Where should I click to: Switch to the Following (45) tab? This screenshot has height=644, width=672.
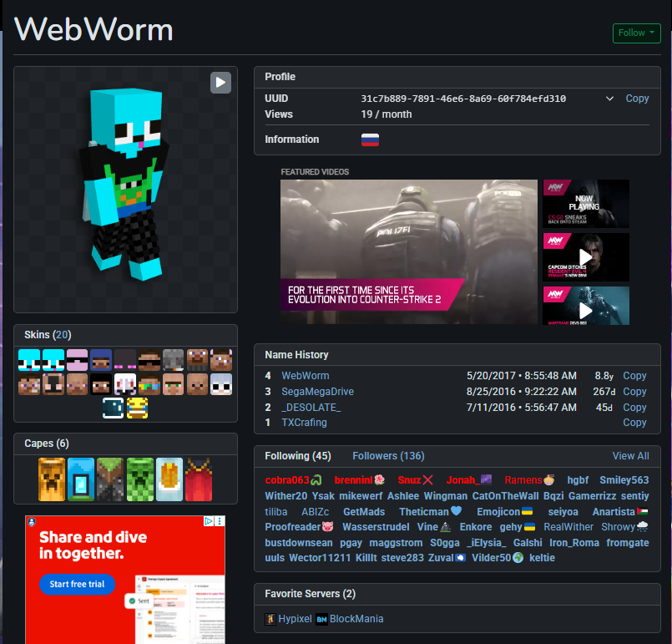[x=298, y=456]
